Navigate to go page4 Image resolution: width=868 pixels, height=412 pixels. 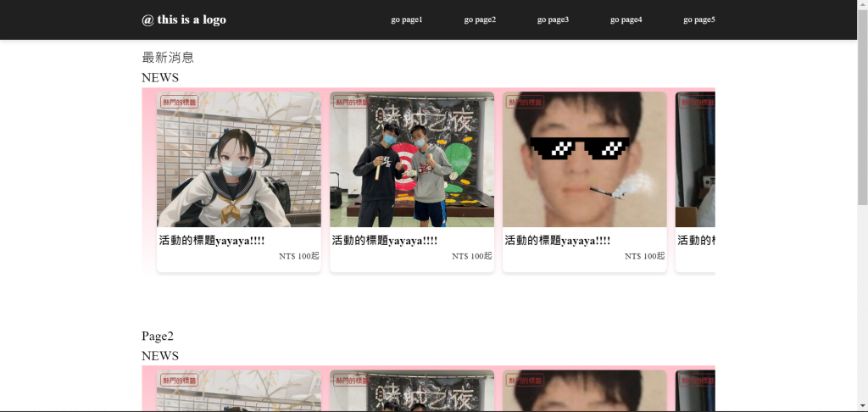(x=626, y=20)
